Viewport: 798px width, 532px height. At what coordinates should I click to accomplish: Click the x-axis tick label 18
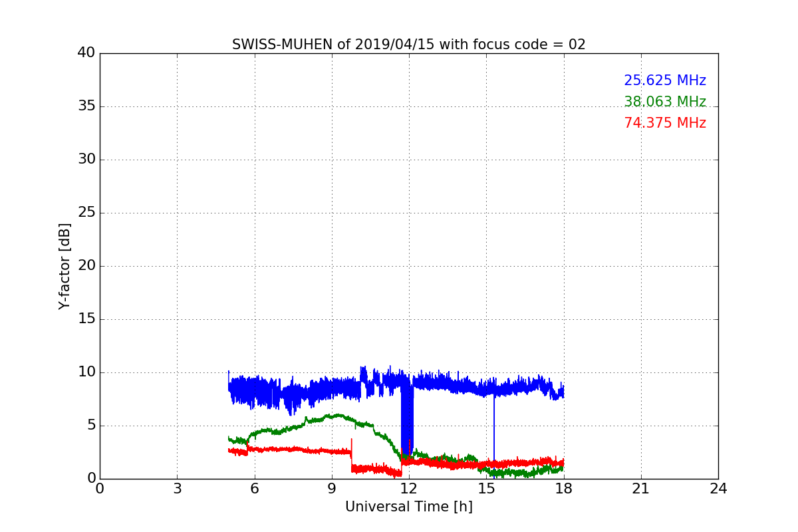coord(563,489)
